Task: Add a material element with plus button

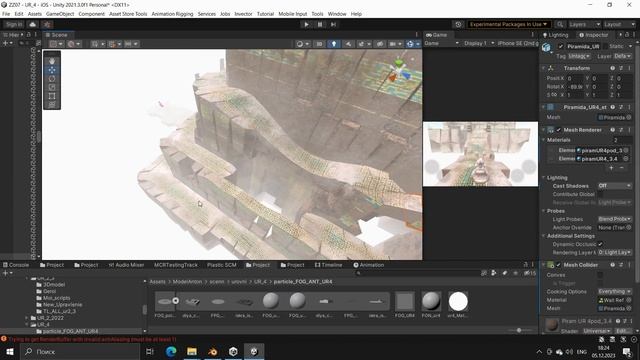Action: [611, 168]
